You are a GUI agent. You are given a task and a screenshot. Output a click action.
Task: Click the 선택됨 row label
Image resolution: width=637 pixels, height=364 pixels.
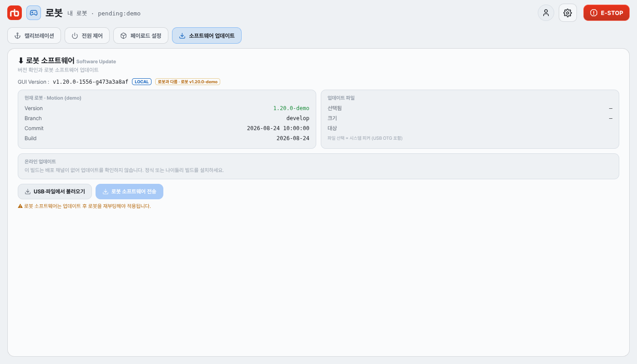334,108
